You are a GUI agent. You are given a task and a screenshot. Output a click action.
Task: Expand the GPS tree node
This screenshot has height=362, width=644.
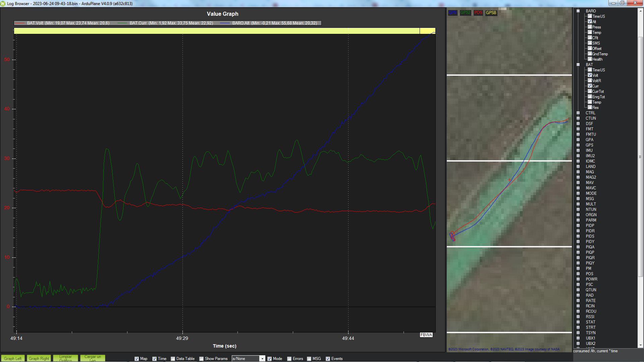pos(578,145)
